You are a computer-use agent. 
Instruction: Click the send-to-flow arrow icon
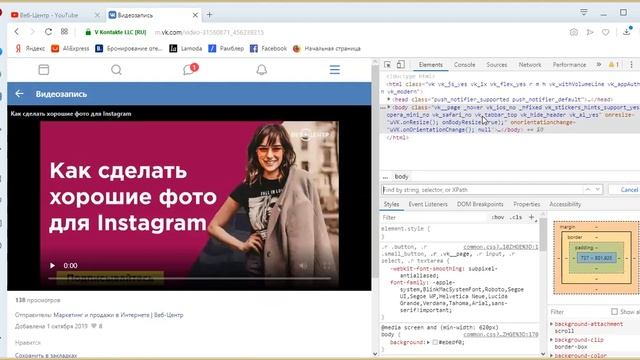(x=590, y=32)
